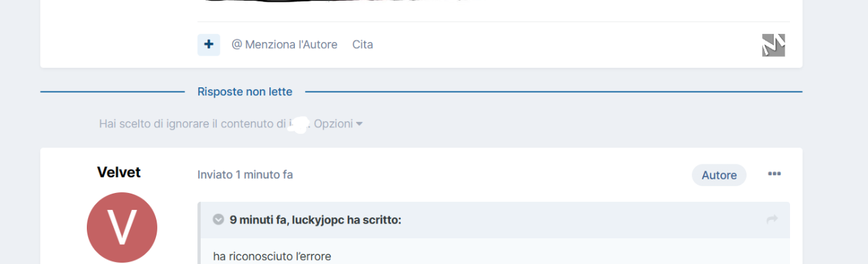Open the three-dots post options menu
The height and width of the screenshot is (264, 868).
click(774, 175)
